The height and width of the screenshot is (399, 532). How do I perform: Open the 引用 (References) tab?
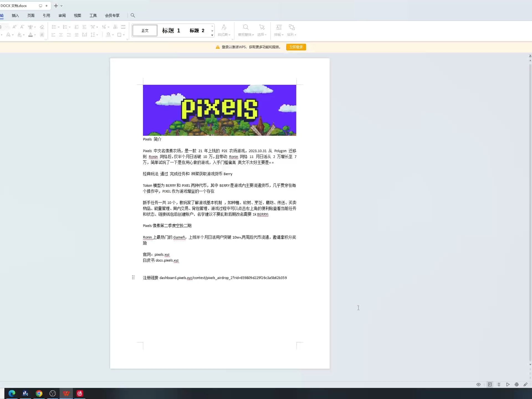pyautogui.click(x=46, y=16)
